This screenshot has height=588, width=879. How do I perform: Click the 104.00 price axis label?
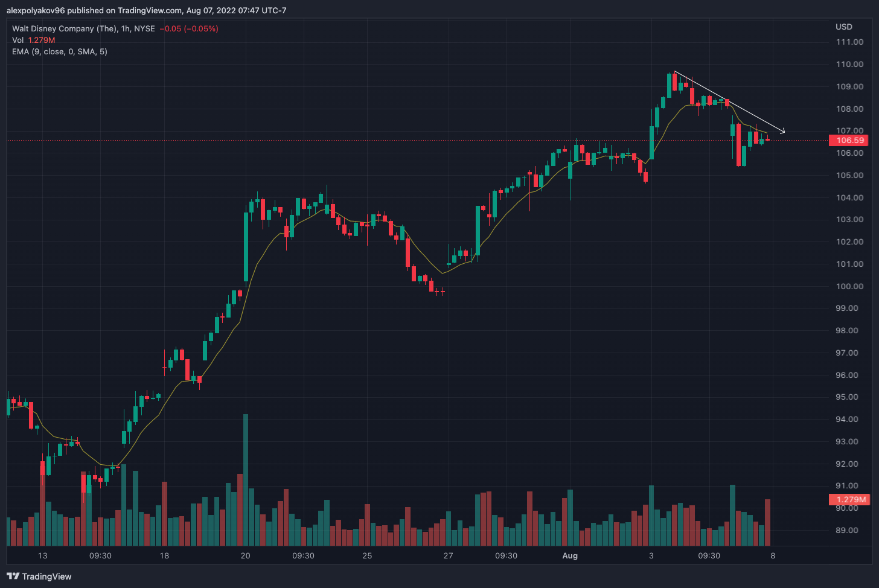click(x=849, y=197)
